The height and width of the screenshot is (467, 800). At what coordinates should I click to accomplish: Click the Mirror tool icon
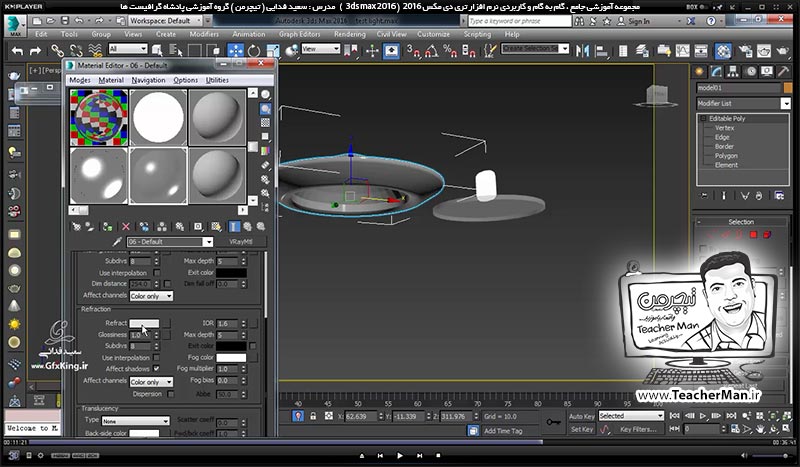[582, 51]
